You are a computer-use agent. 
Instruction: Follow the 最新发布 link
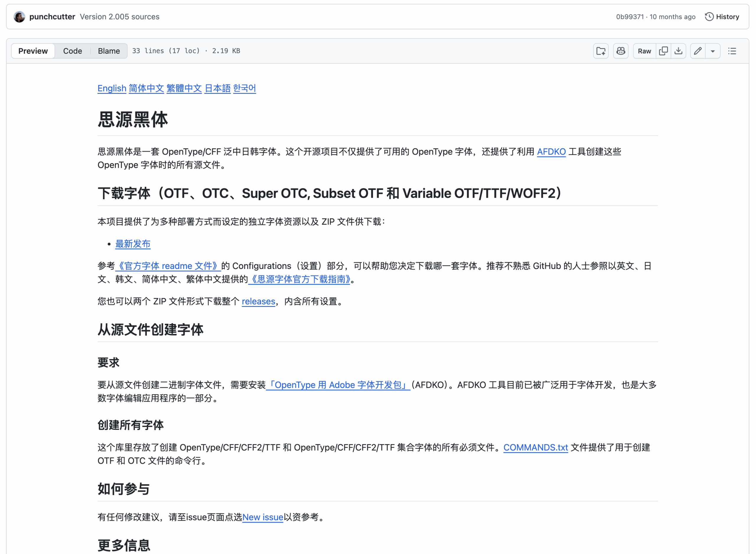133,244
